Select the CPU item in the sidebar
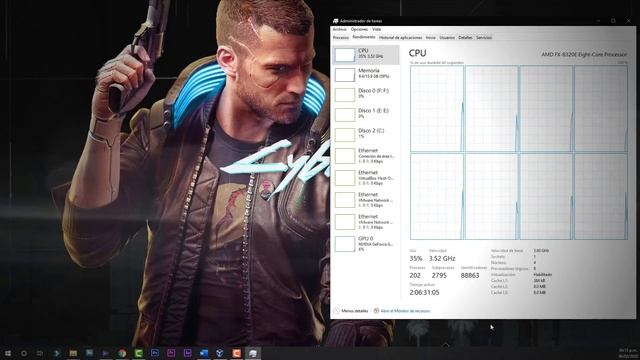This screenshot has width=640, height=360. [366, 55]
